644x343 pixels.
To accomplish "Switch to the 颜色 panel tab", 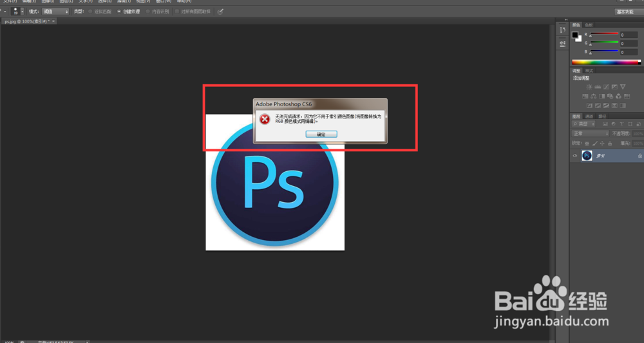I will click(x=576, y=25).
